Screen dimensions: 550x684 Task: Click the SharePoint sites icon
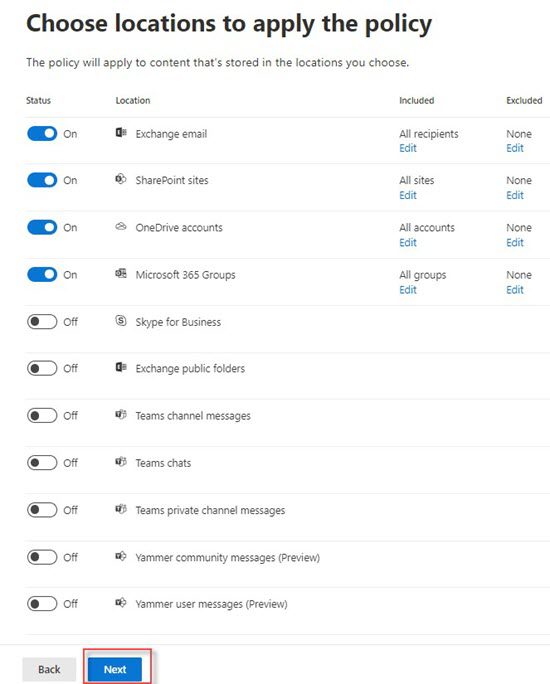coord(121,179)
